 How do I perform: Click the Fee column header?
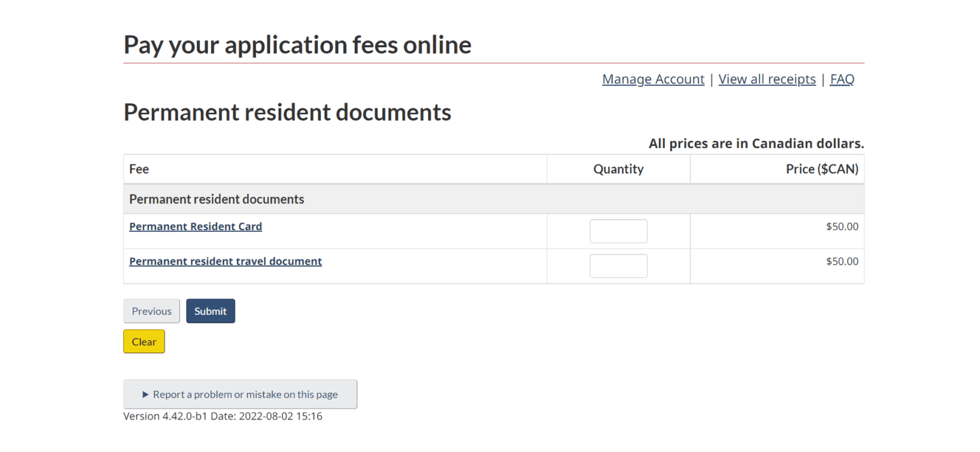pyautogui.click(x=139, y=169)
